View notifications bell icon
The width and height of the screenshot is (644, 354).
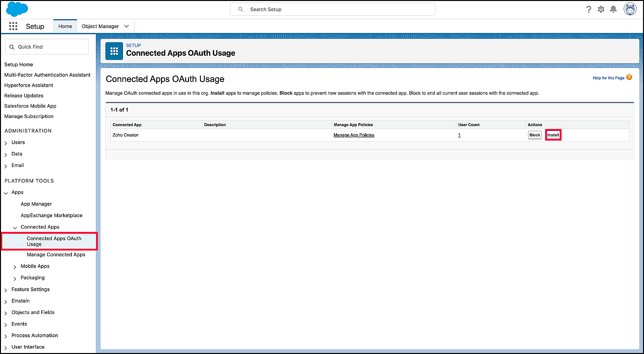(x=613, y=9)
